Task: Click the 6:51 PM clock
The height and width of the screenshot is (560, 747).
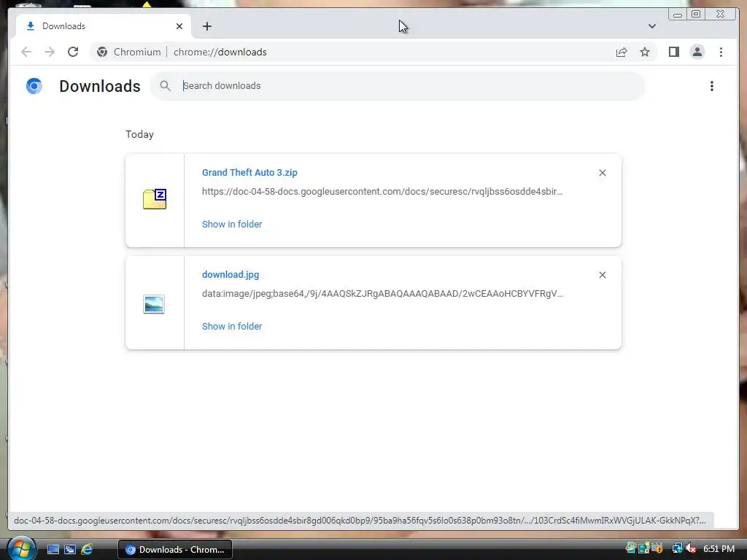Action: click(x=719, y=548)
